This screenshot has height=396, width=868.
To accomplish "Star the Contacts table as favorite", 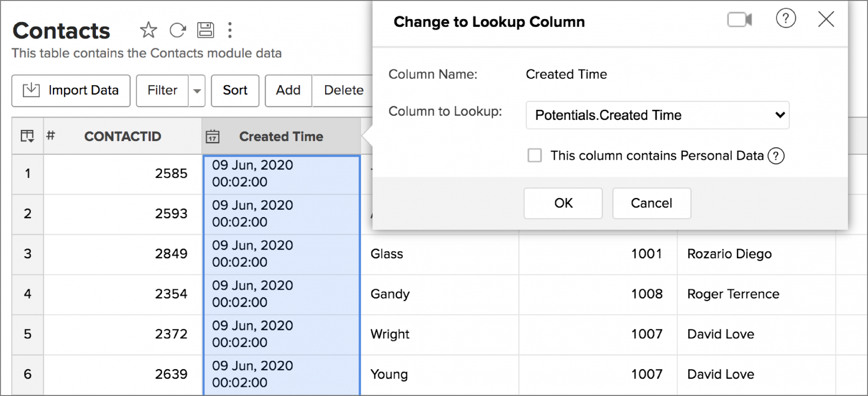I will coord(148,30).
